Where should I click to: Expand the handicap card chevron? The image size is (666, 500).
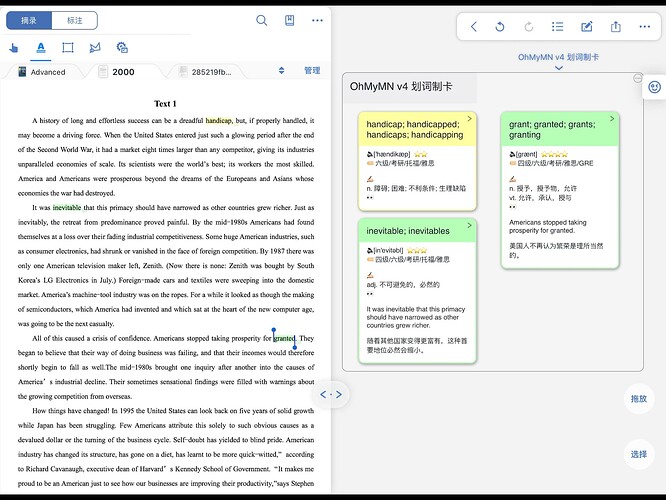[x=469, y=119]
